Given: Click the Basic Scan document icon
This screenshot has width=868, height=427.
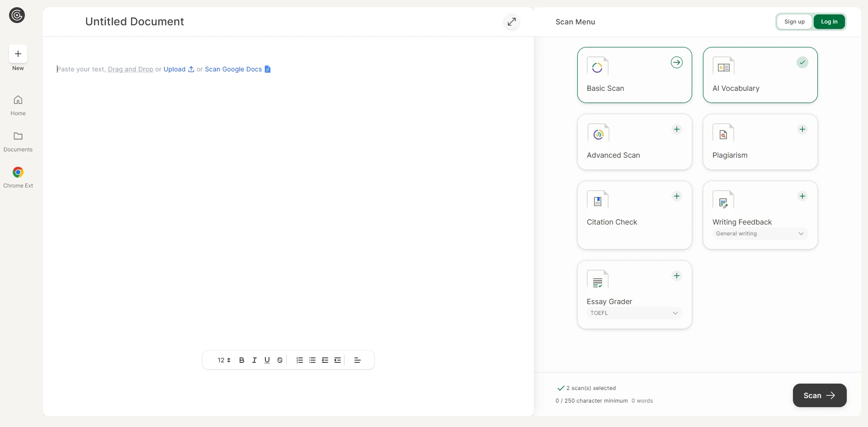Looking at the screenshot, I should click(x=598, y=66).
